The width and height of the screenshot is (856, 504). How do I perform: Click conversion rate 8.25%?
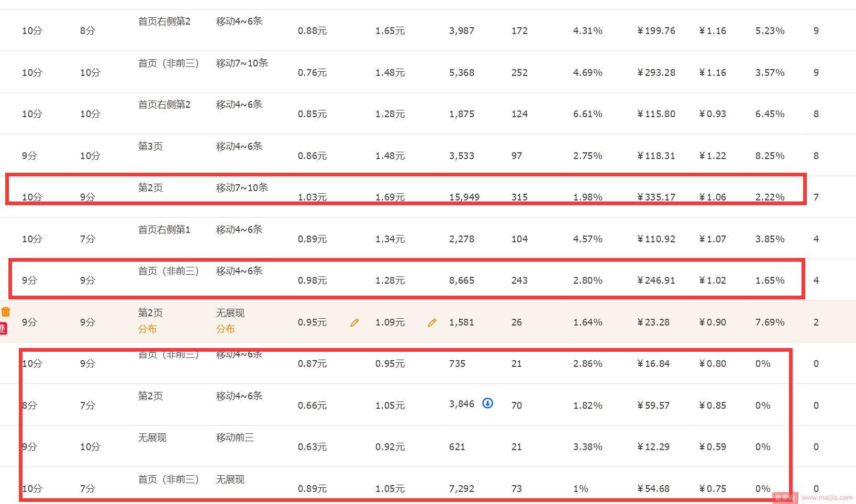[x=770, y=155]
